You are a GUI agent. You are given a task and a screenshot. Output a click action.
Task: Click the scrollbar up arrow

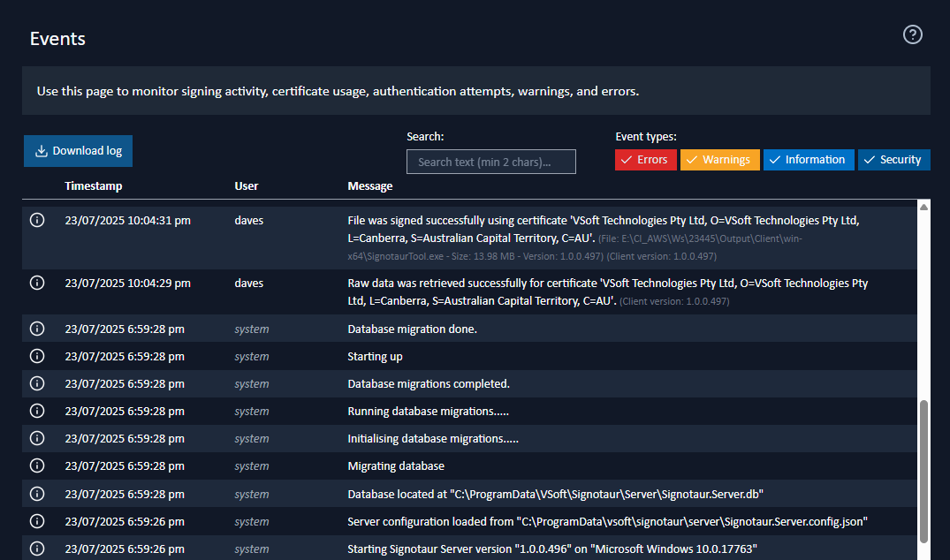[923, 207]
